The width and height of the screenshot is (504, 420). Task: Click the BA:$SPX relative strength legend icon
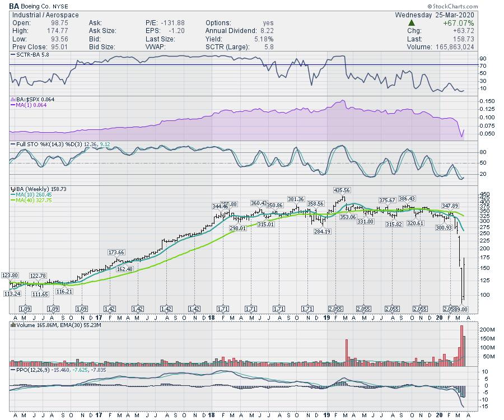click(x=11, y=99)
